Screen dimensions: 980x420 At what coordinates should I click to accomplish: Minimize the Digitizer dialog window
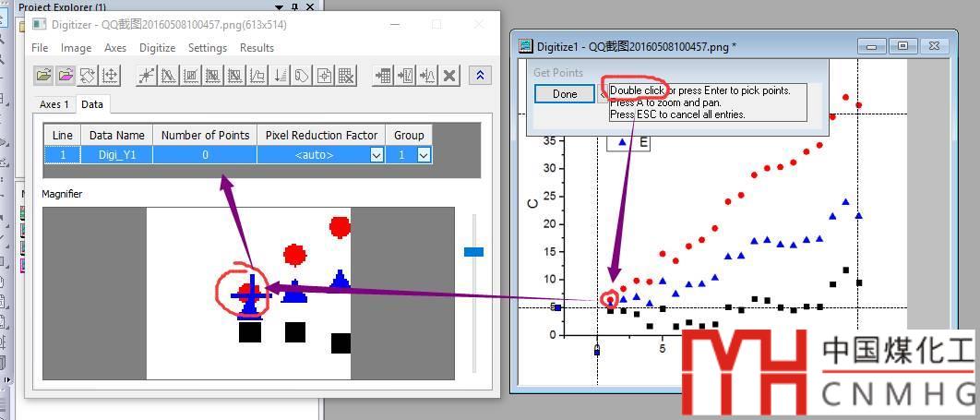(395, 24)
